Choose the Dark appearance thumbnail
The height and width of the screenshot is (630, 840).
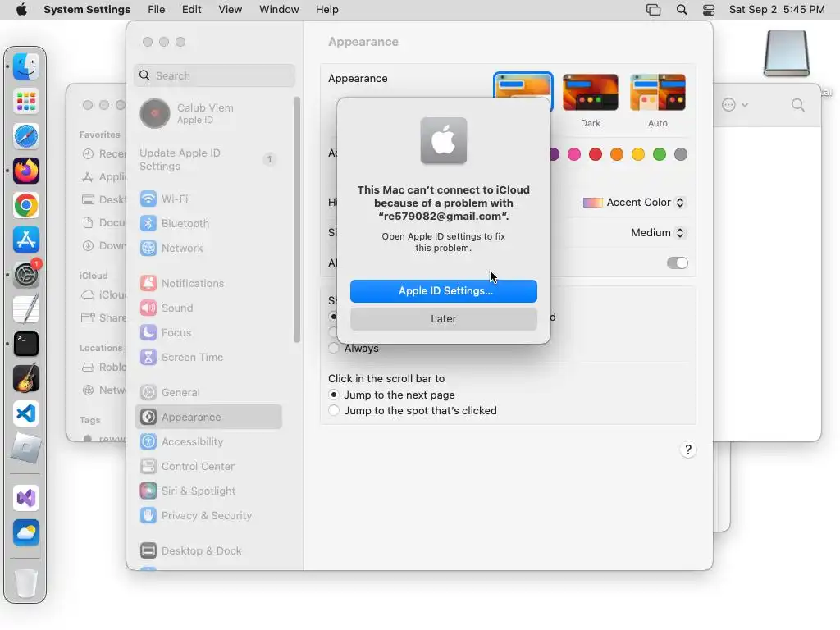(591, 92)
